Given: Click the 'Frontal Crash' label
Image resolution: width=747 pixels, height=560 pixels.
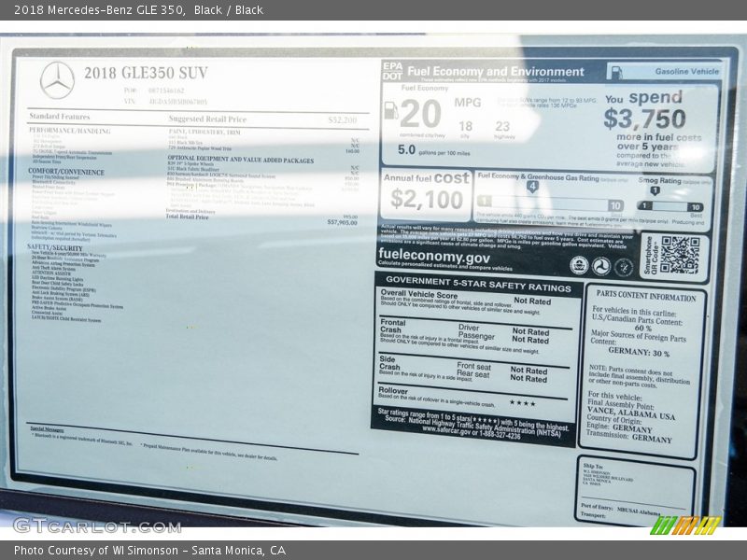Looking at the screenshot, I should point(392,326).
